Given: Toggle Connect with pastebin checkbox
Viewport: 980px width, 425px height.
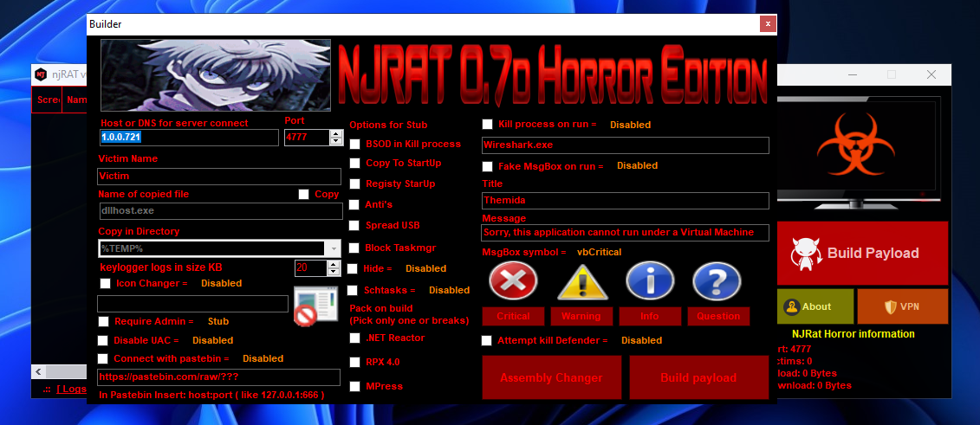Looking at the screenshot, I should 102,359.
